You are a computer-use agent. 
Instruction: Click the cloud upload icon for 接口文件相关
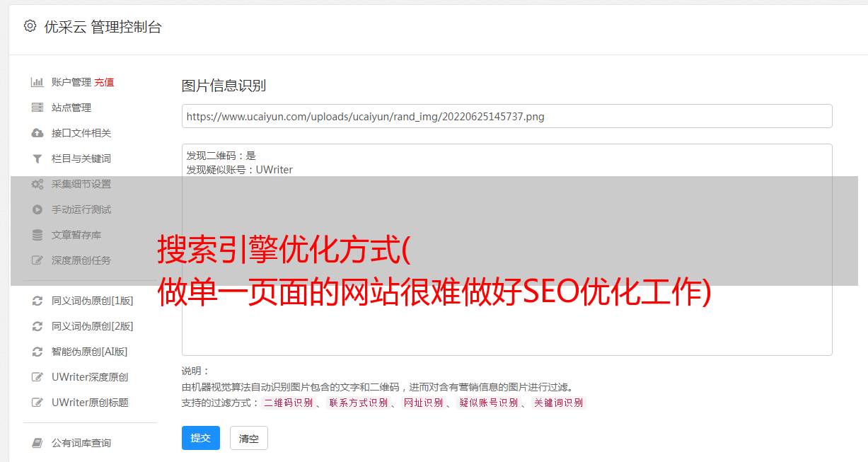click(x=37, y=133)
